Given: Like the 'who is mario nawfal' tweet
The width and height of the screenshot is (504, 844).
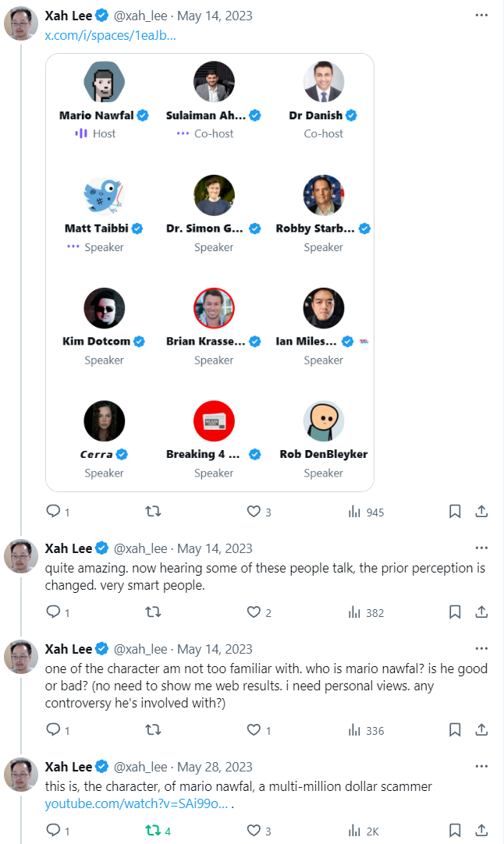Looking at the screenshot, I should point(254,730).
